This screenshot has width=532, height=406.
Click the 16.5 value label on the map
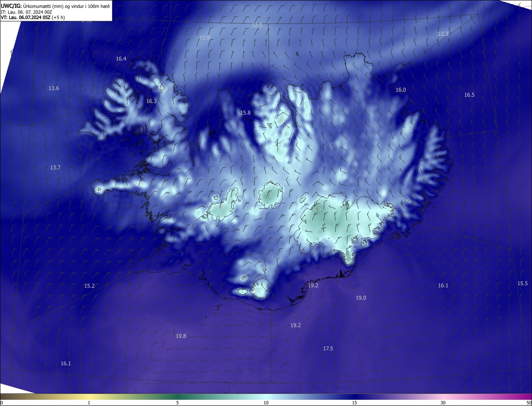click(469, 95)
